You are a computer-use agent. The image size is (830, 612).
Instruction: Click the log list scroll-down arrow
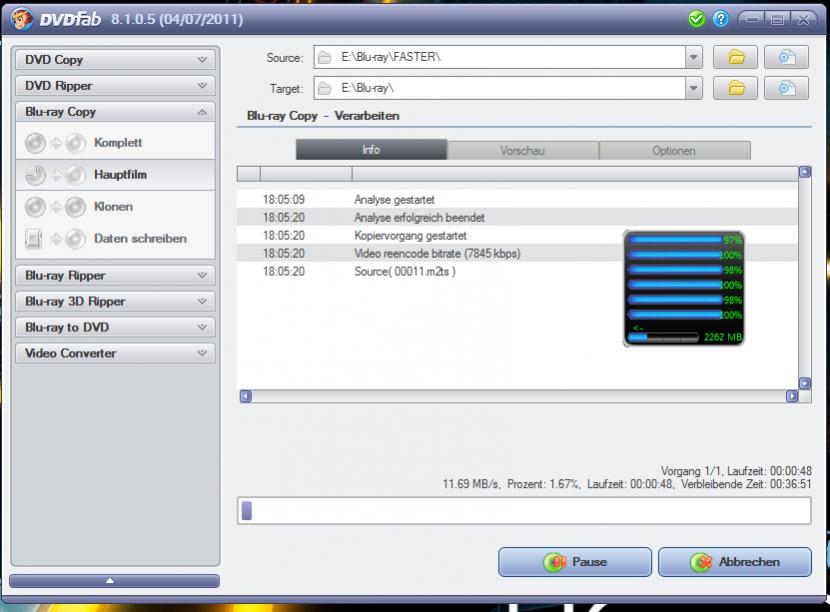(805, 383)
